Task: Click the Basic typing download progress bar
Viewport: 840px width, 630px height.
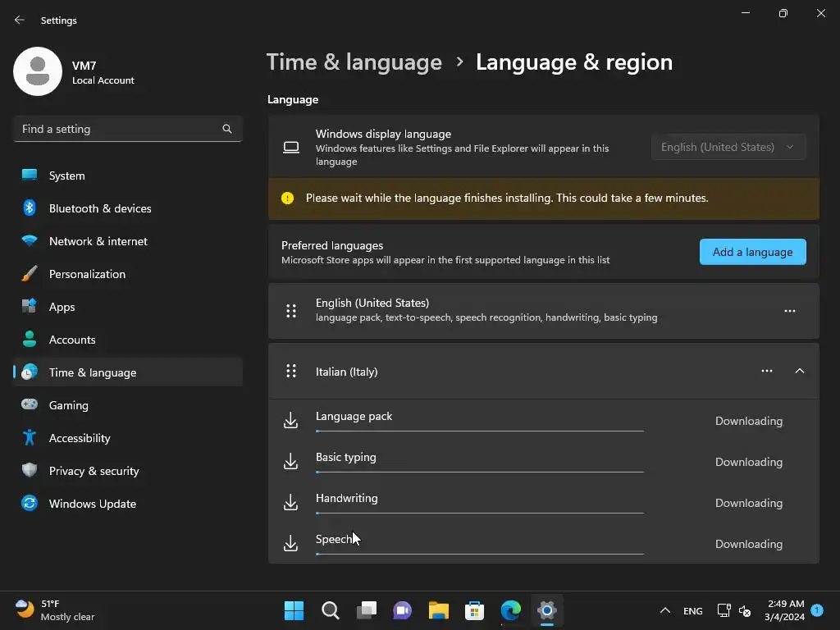Action: point(479,472)
